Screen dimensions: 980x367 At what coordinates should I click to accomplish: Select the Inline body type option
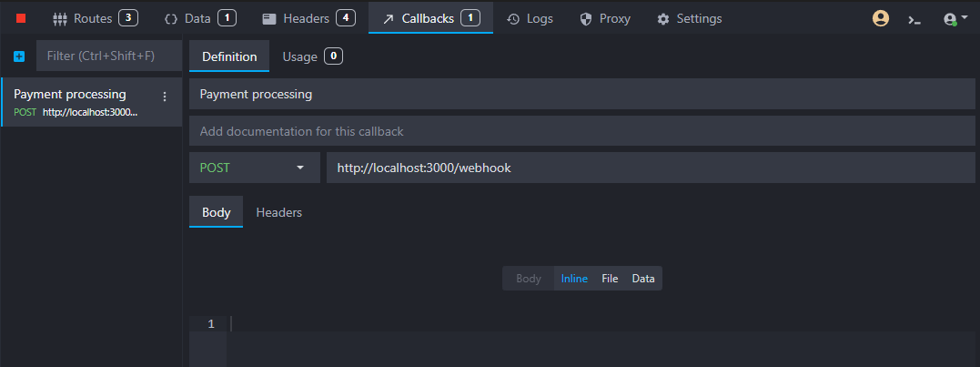[574, 279]
